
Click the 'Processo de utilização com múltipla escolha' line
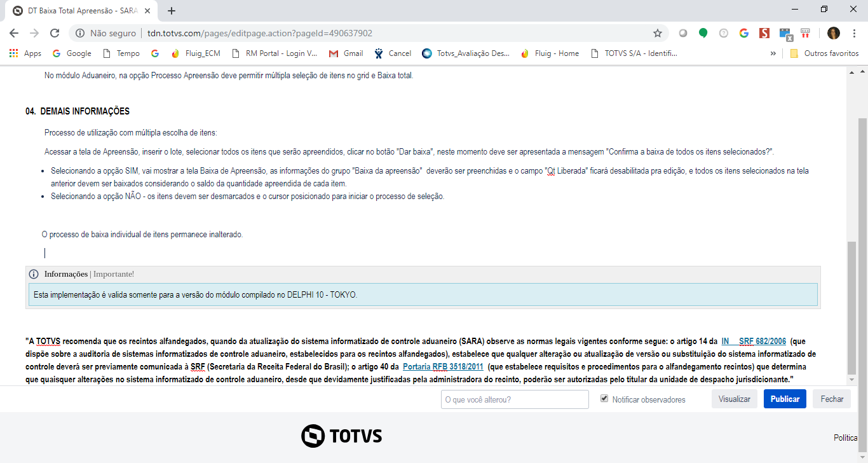click(x=131, y=132)
